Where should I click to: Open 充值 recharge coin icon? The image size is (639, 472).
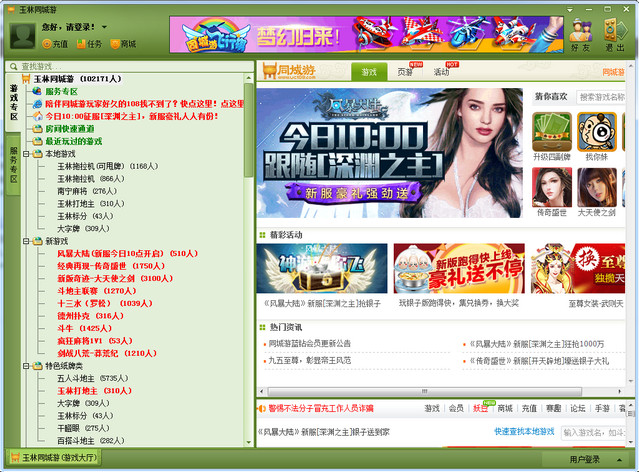pyautogui.click(x=47, y=44)
